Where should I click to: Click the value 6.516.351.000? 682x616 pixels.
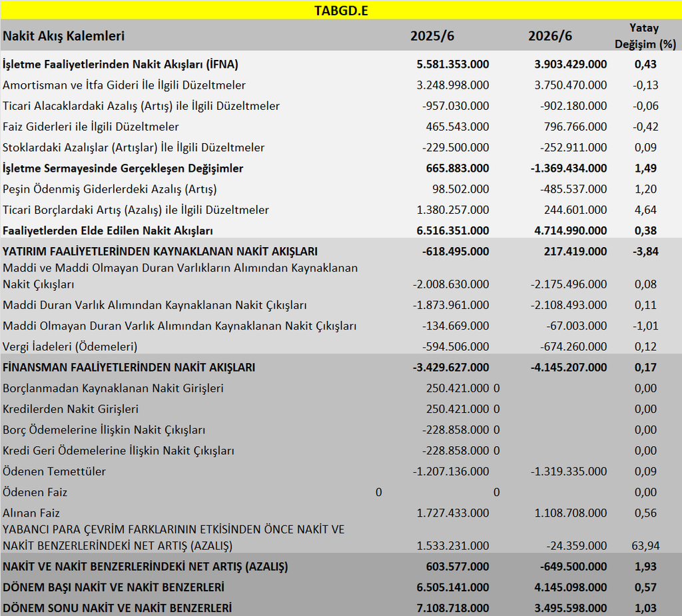[453, 231]
